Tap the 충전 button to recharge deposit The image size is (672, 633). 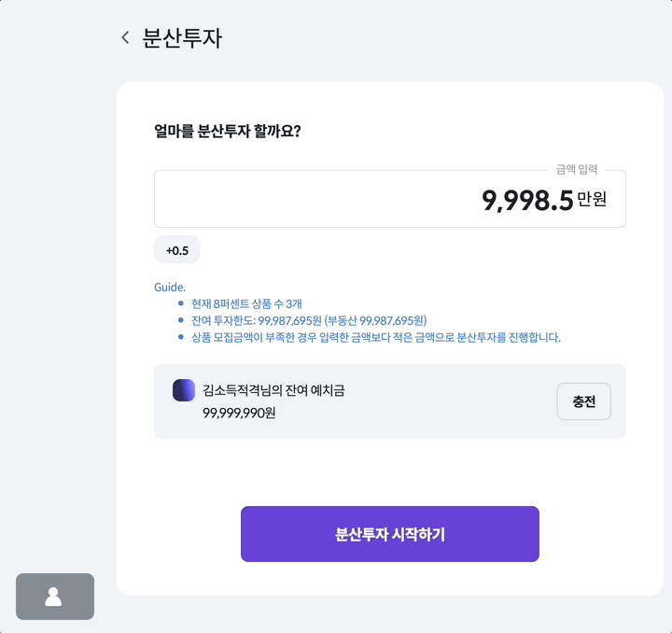pos(583,401)
